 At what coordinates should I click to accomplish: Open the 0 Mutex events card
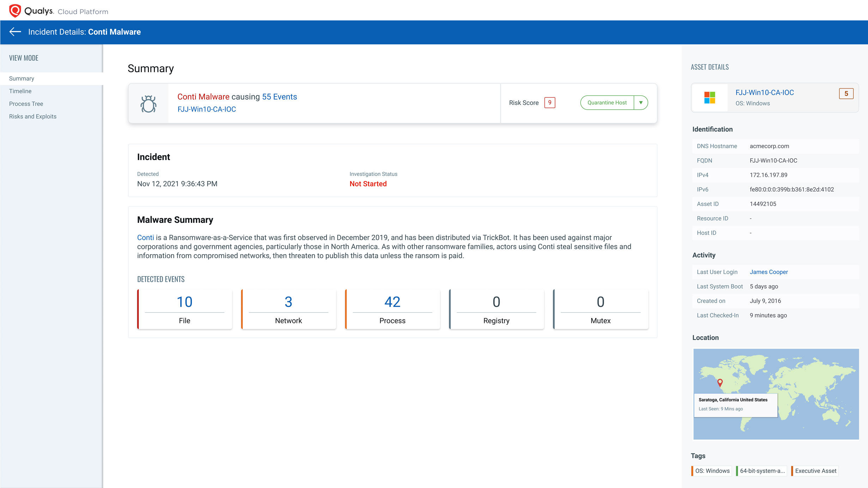[x=600, y=309]
